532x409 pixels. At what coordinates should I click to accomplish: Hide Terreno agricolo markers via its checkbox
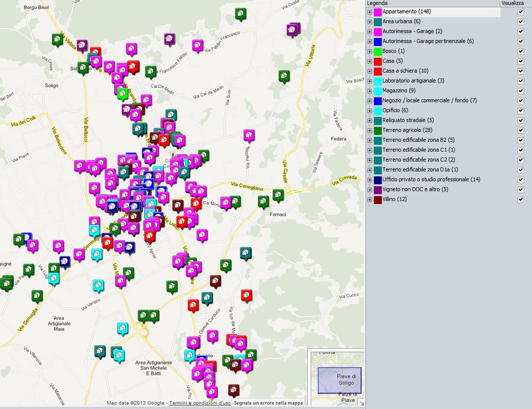[x=521, y=130]
